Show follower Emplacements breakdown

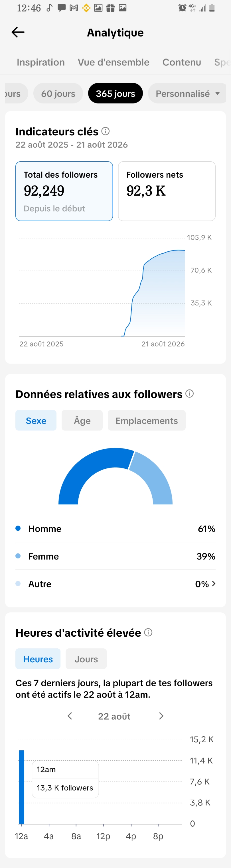pos(147,420)
